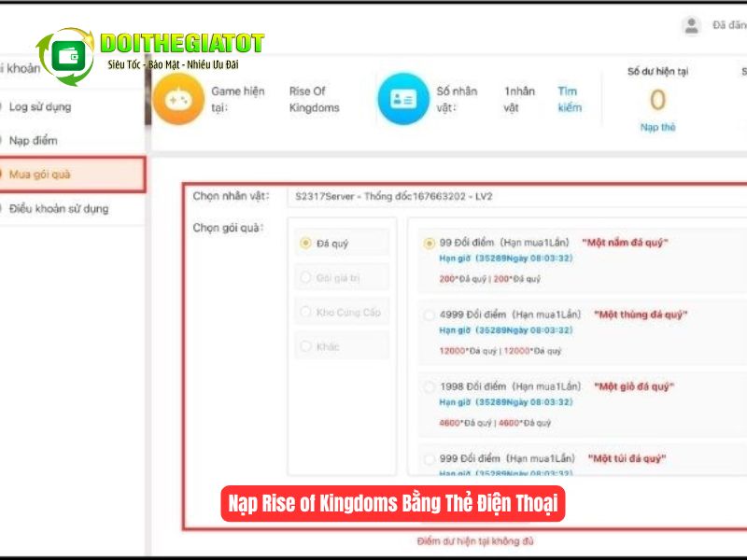Viewport: 747px width, 560px height.
Task: Click the 200*Đá quý reward text
Action: pos(489,278)
